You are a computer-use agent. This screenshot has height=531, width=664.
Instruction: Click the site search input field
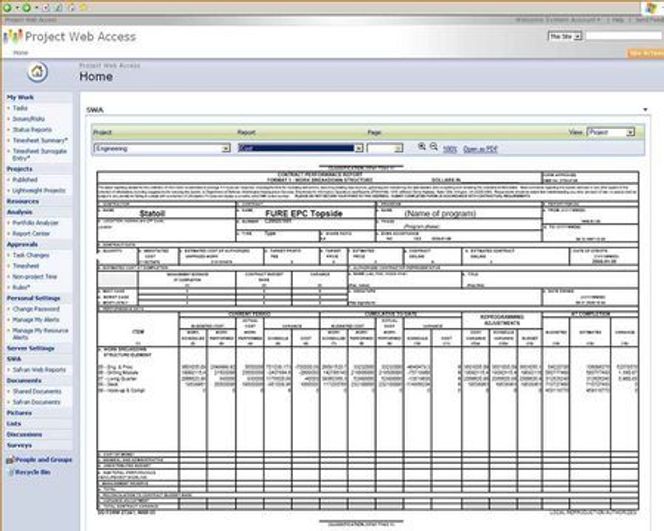click(x=625, y=36)
